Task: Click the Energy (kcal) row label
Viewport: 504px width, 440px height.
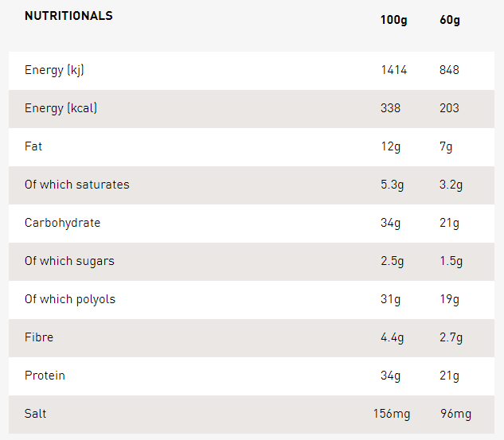Action: (61, 108)
